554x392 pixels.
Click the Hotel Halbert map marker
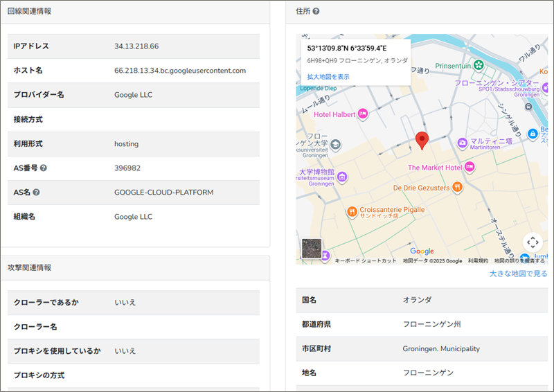363,114
